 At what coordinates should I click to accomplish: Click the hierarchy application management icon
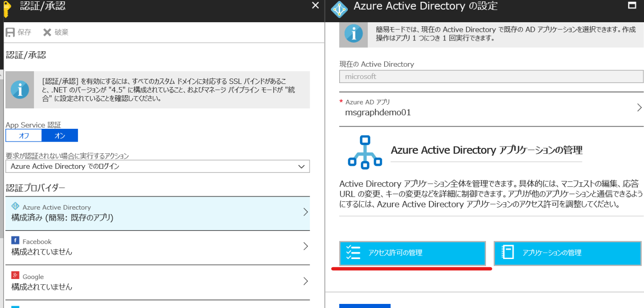(x=365, y=152)
